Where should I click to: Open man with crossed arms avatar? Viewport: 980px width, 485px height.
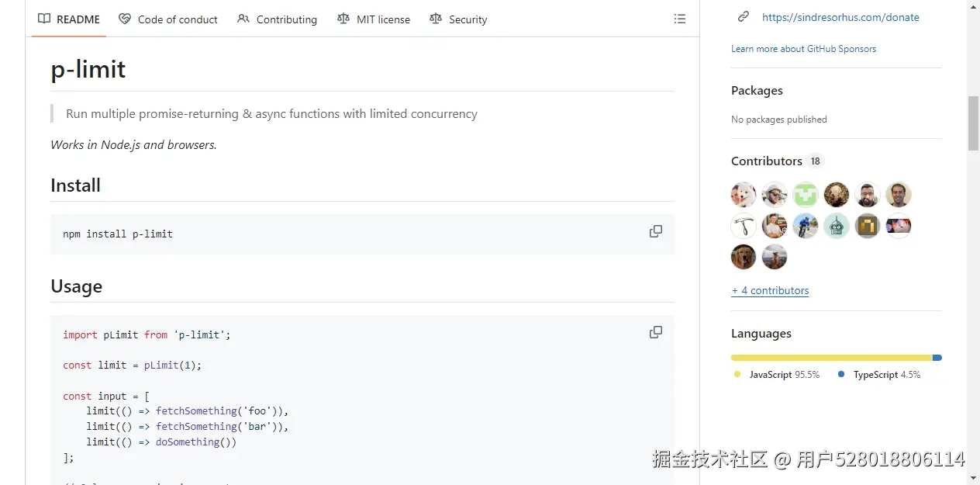(x=775, y=226)
